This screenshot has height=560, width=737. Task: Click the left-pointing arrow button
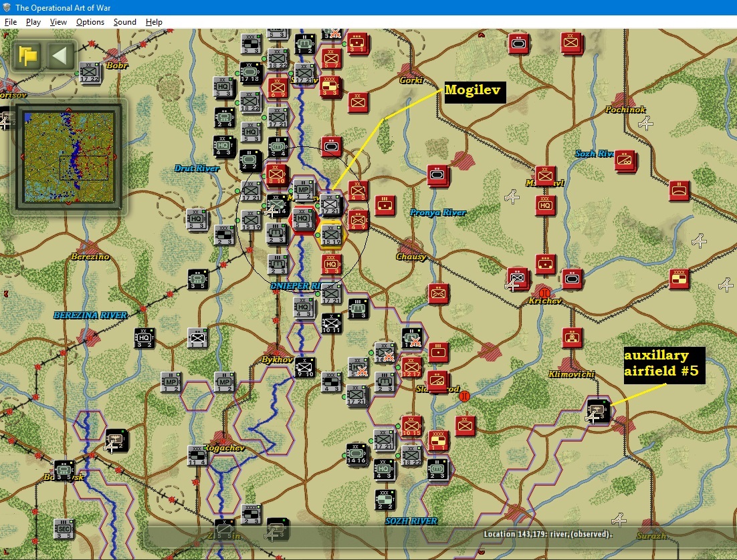click(x=60, y=56)
